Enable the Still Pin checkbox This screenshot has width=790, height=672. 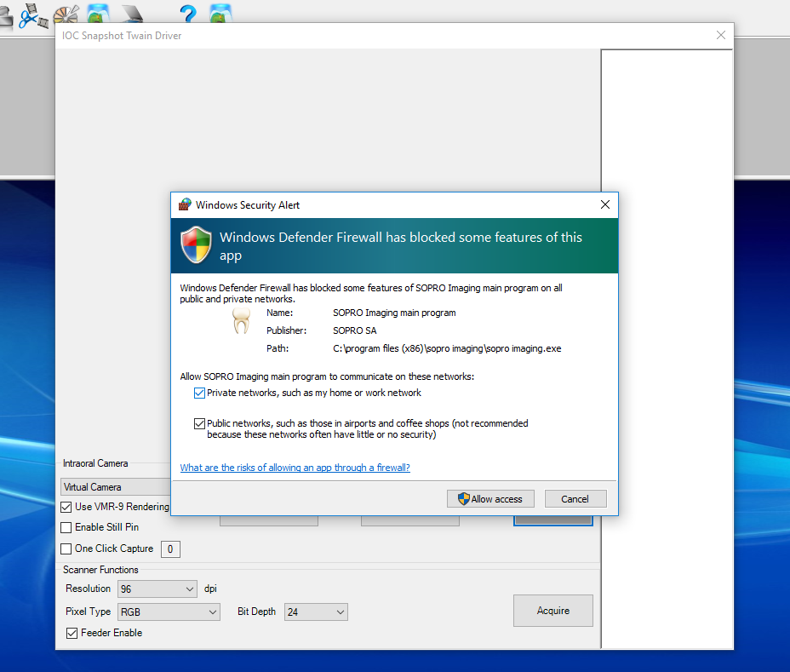click(66, 528)
